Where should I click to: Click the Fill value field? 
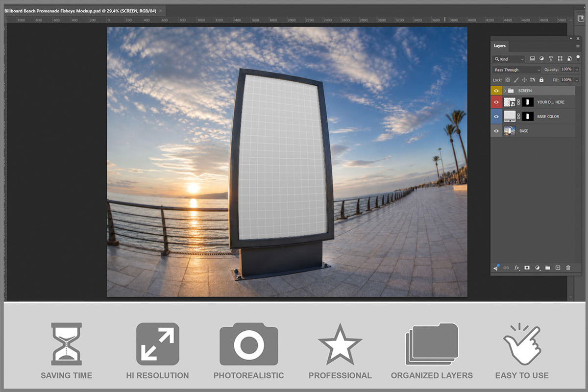567,80
